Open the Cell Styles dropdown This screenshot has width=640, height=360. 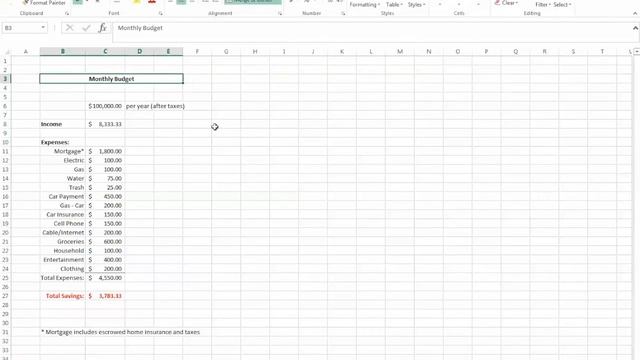point(416,4)
